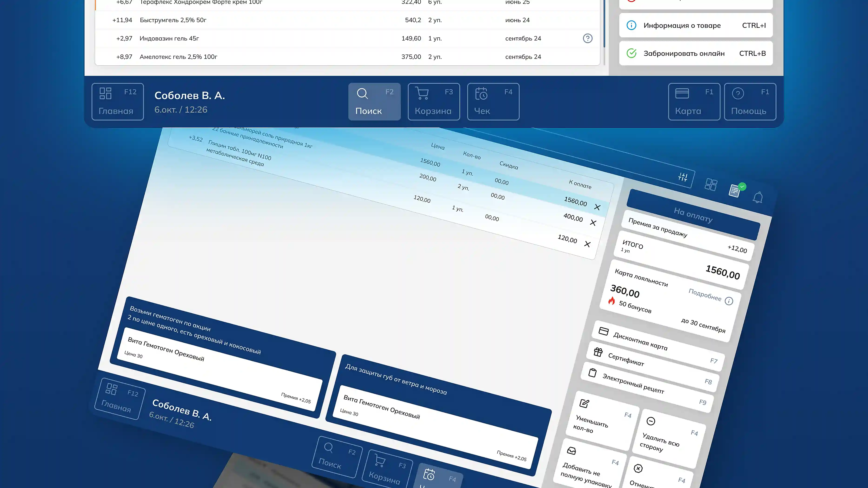
Task: Remove the 1560,00 cart row
Action: [x=597, y=207]
